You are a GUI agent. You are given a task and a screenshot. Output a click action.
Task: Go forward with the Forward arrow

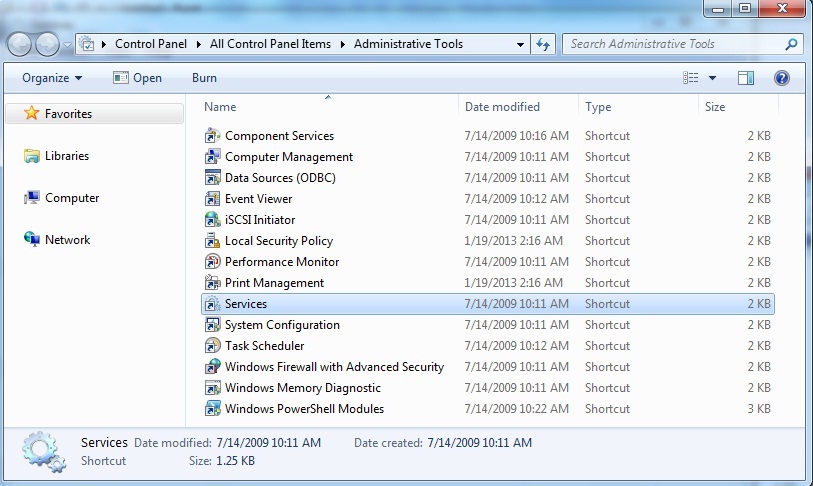[x=47, y=45]
